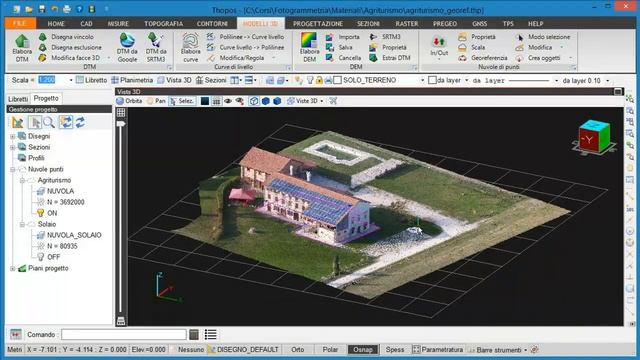Screen dimensions: 640x360
Task: Click Cancella in the DEM group
Action: [343, 58]
